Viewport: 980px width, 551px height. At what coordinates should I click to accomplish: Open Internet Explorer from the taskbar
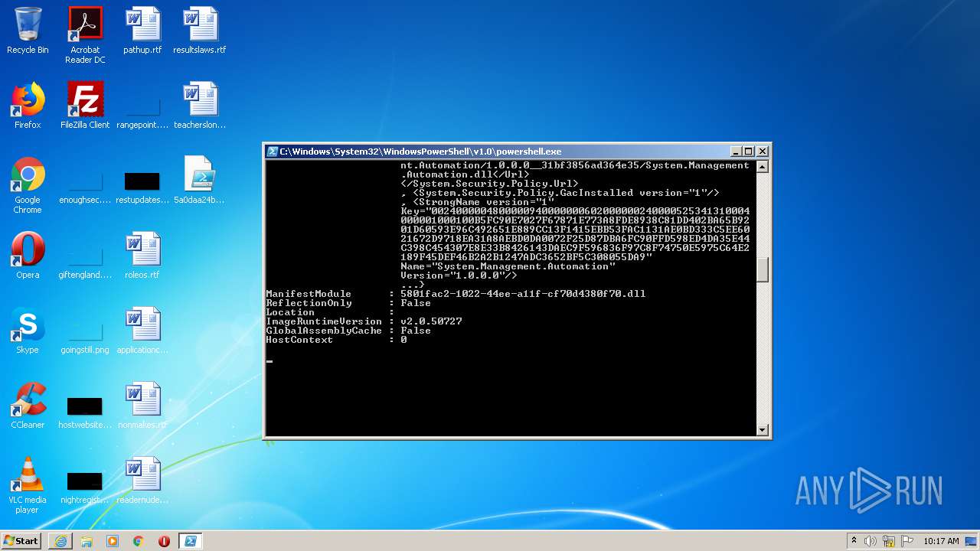(60, 541)
